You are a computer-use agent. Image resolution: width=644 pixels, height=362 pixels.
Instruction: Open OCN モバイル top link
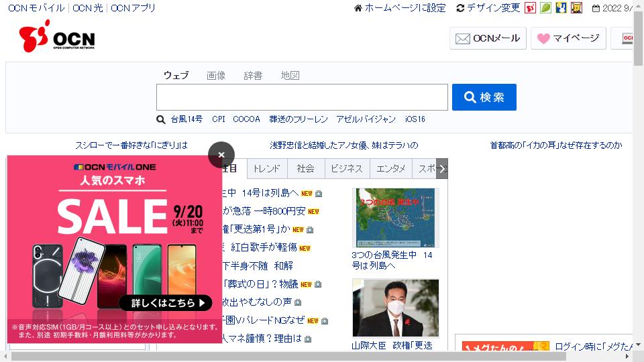pos(36,8)
